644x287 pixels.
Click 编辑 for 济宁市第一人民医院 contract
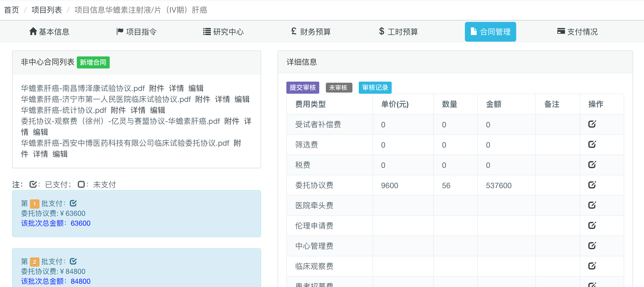[242, 99]
